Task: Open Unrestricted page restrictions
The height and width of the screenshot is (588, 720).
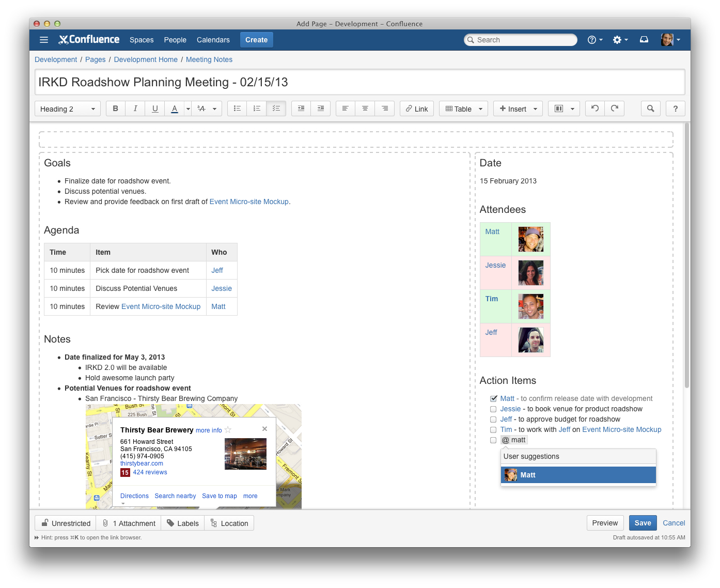Action: (66, 523)
